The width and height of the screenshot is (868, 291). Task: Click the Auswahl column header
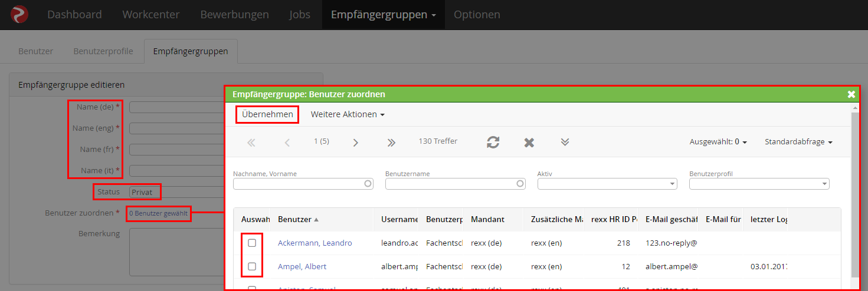click(253, 219)
